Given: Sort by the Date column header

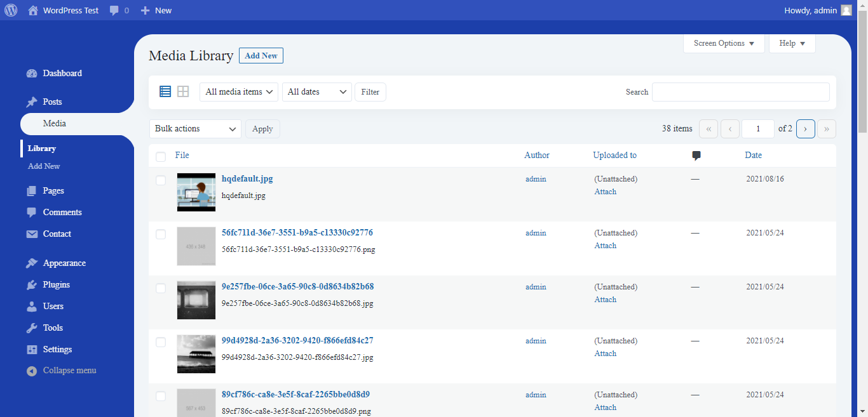Looking at the screenshot, I should coord(753,156).
